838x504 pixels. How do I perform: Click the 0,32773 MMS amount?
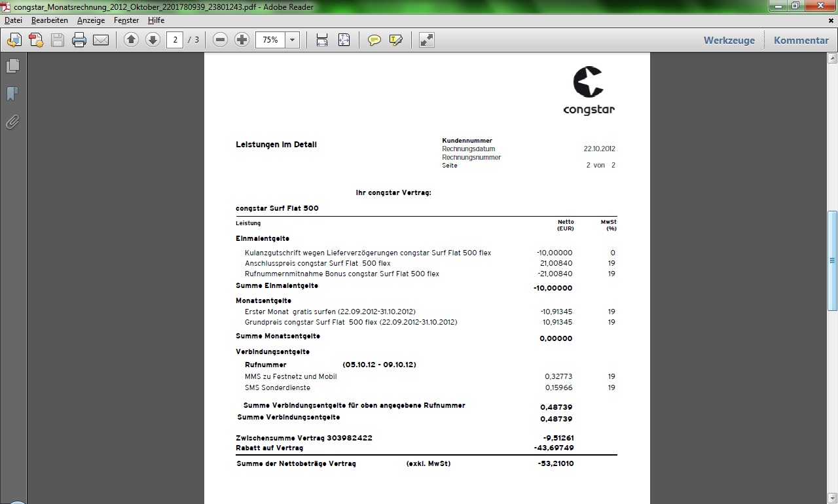click(x=558, y=376)
